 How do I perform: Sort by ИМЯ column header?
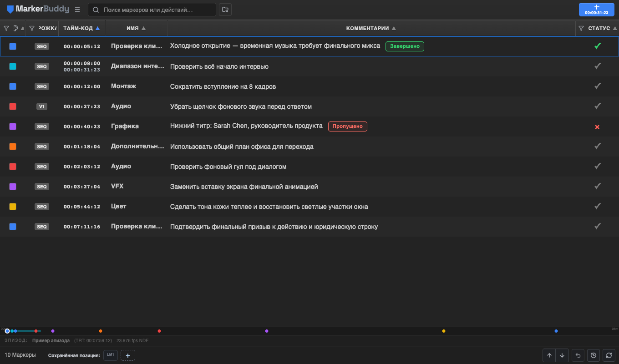(137, 28)
